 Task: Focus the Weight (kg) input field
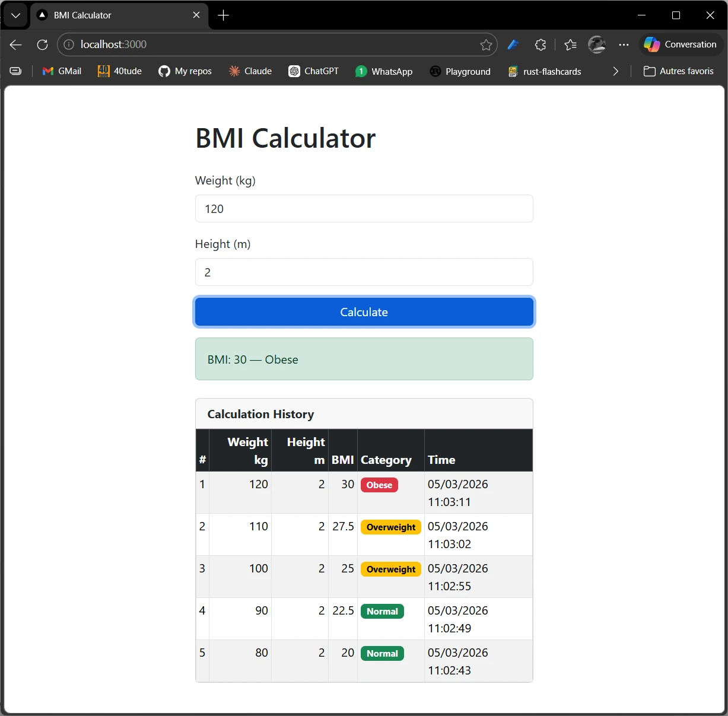point(364,209)
